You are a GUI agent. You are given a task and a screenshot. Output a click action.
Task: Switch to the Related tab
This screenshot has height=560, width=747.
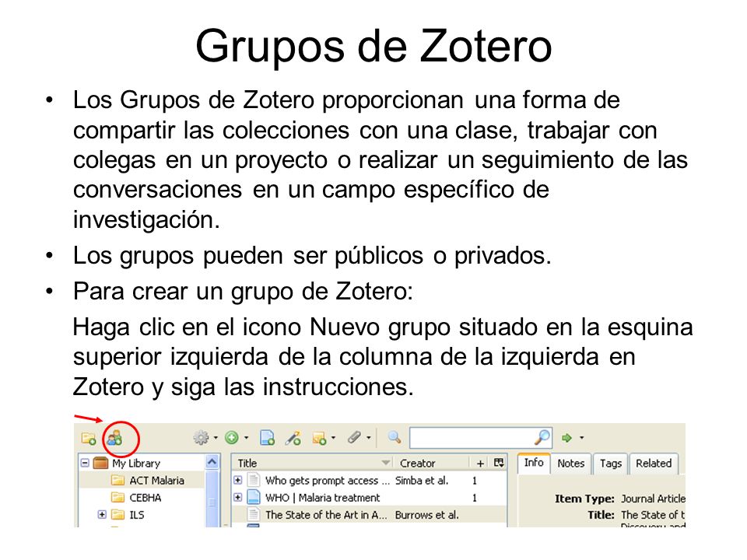[653, 463]
